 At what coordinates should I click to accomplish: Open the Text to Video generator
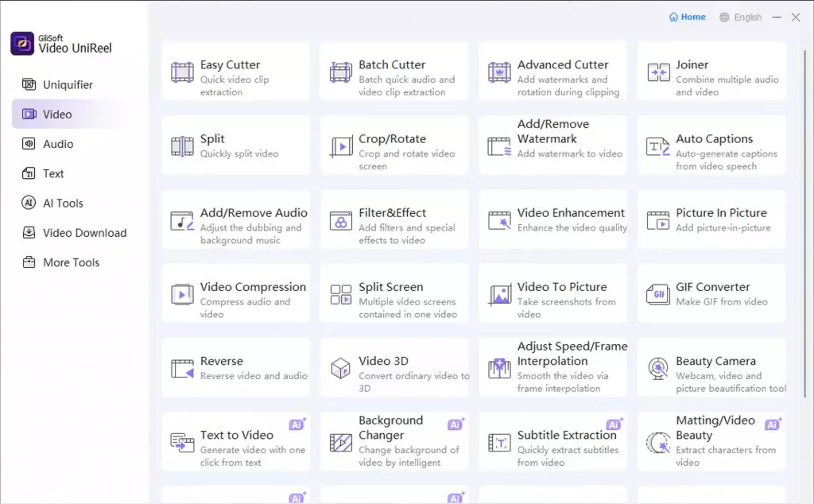pyautogui.click(x=235, y=440)
